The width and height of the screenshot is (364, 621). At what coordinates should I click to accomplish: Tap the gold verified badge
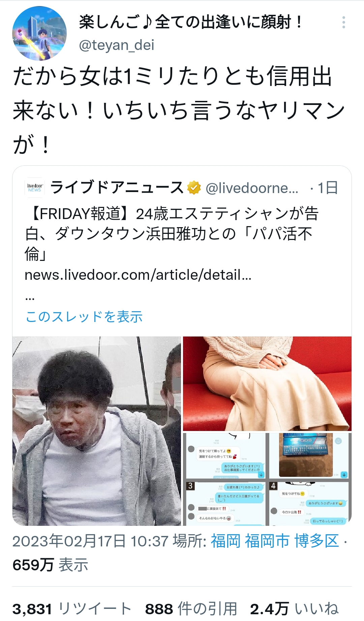tap(194, 188)
